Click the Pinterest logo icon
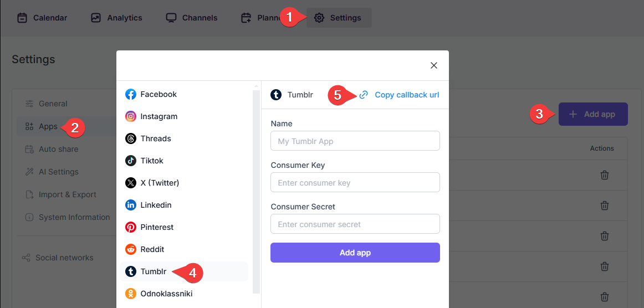644x308 pixels. (x=131, y=227)
